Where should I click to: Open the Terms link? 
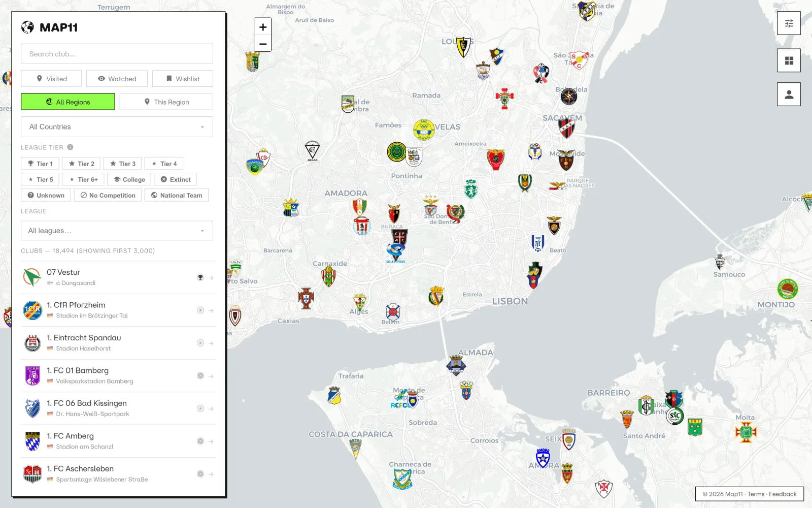click(x=756, y=494)
